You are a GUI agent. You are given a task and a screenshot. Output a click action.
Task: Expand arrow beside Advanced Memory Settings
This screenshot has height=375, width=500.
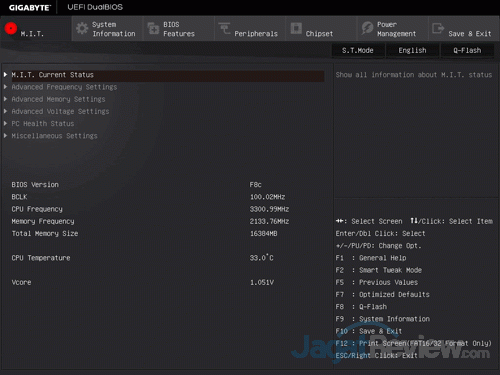(x=5, y=99)
